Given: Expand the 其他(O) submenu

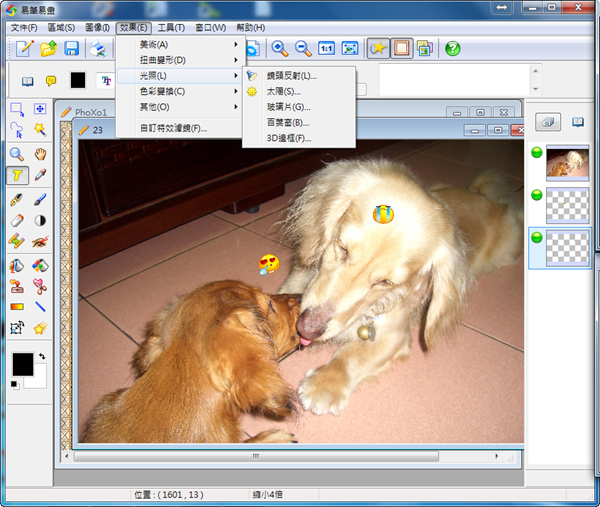Looking at the screenshot, I should [181, 107].
